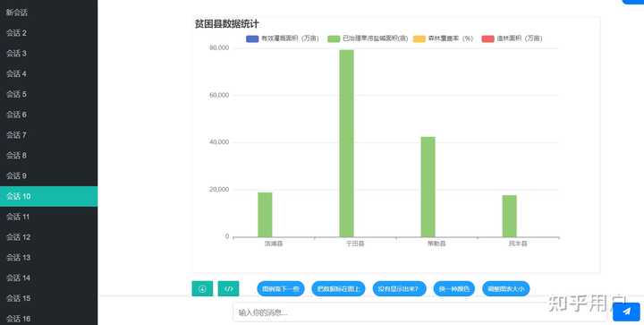Open the code view icon button

pyautogui.click(x=228, y=288)
